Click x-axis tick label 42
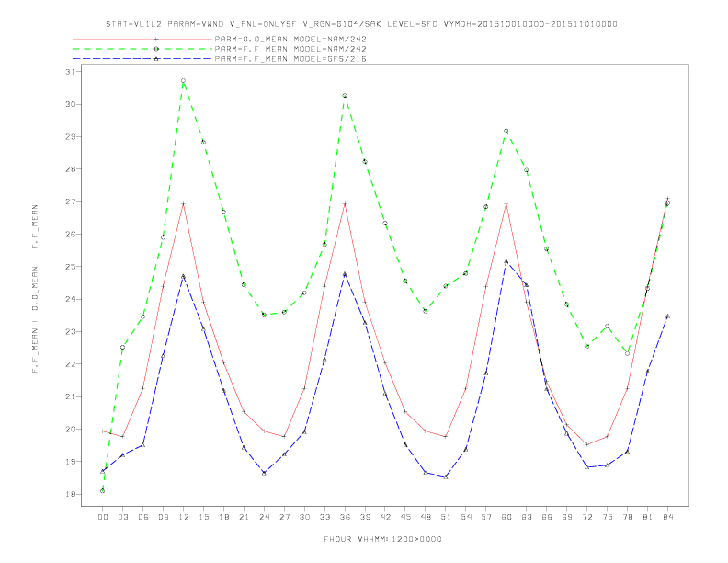 point(385,517)
